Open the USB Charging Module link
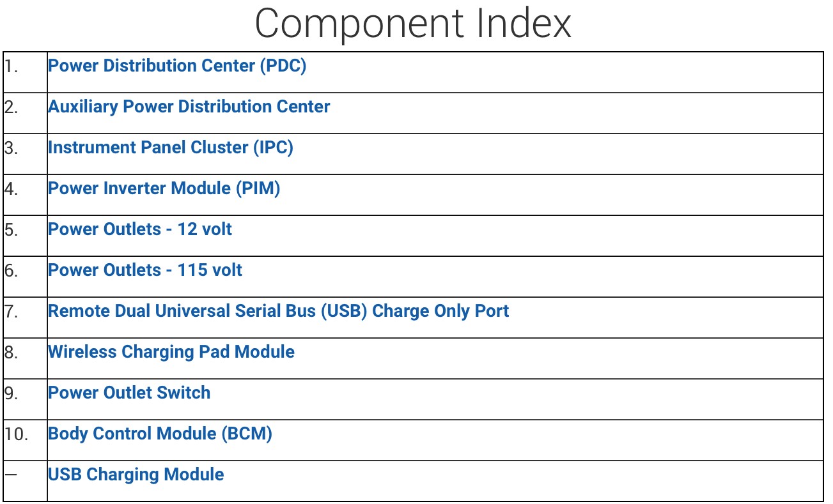This screenshot has width=833, height=504. 136,475
